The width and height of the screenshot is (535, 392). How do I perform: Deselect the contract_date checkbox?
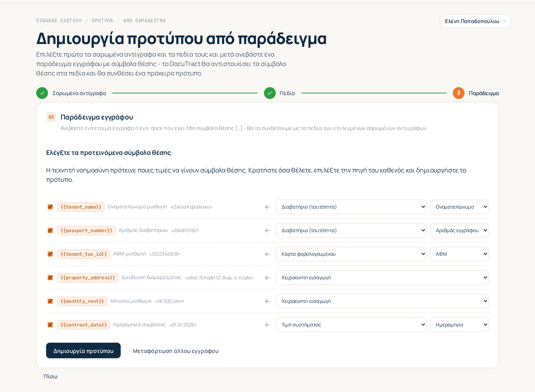50,325
